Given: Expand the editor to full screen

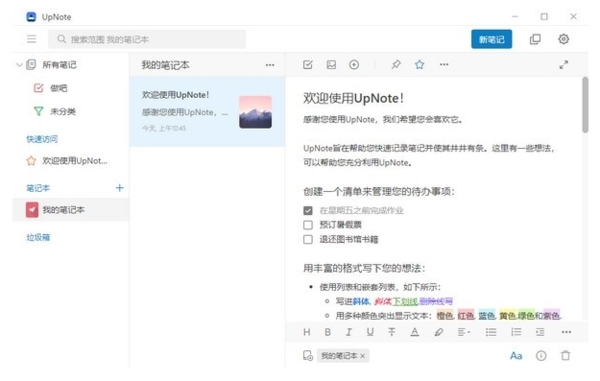Looking at the screenshot, I should [564, 65].
